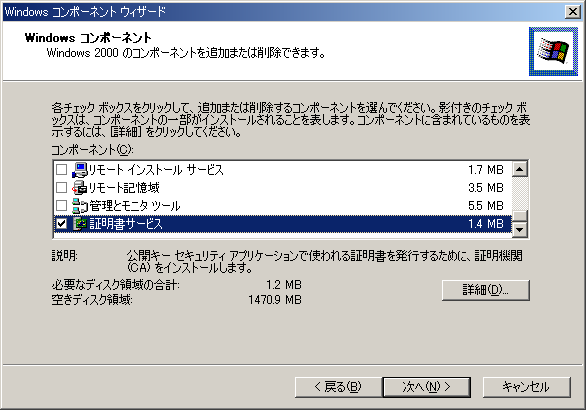Click the Remote Installation Services computer icon

coord(80,170)
